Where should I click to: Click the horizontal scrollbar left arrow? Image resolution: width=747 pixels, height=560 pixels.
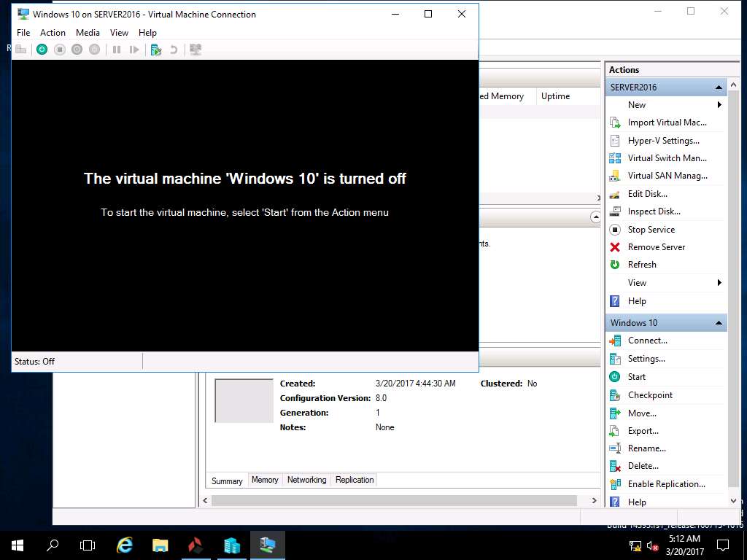pos(205,500)
